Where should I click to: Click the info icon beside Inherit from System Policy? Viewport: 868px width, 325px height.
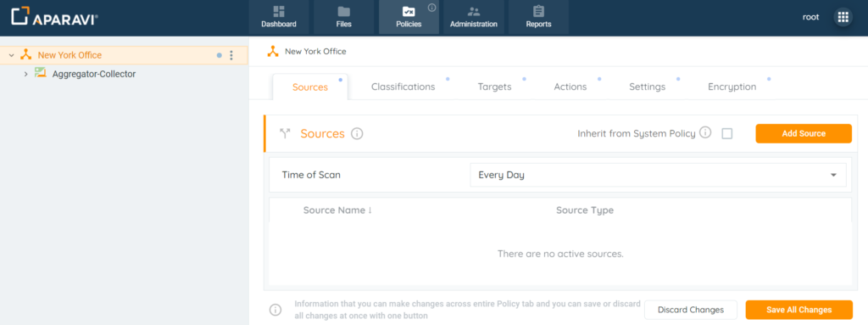pyautogui.click(x=704, y=133)
